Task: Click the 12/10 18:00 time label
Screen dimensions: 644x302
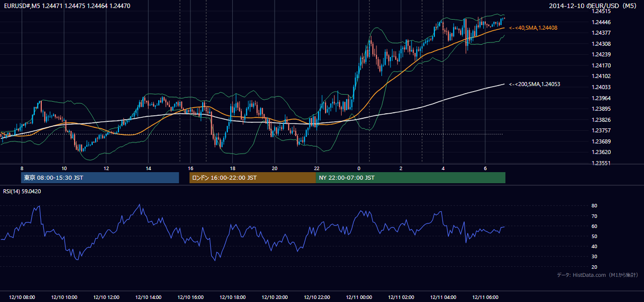Action: (232, 297)
